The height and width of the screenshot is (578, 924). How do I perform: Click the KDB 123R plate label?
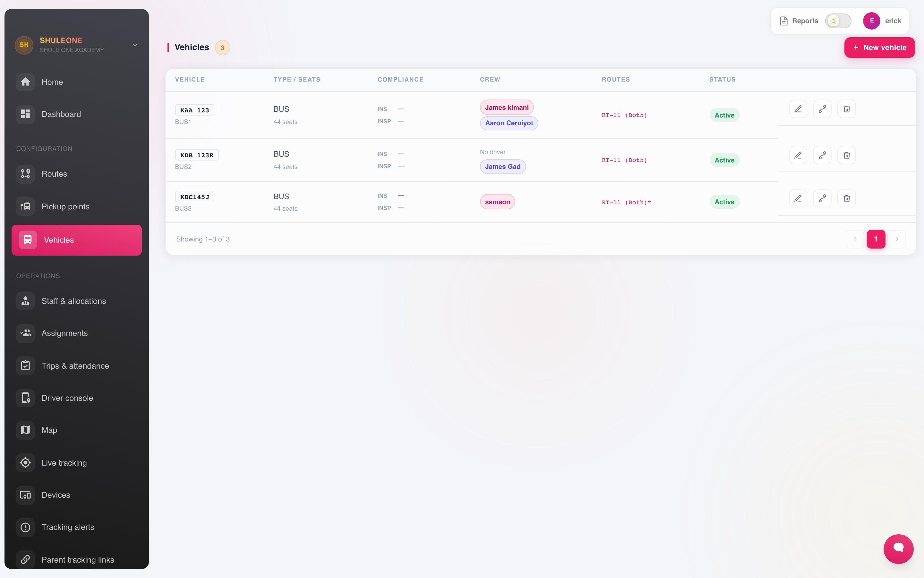(x=197, y=155)
